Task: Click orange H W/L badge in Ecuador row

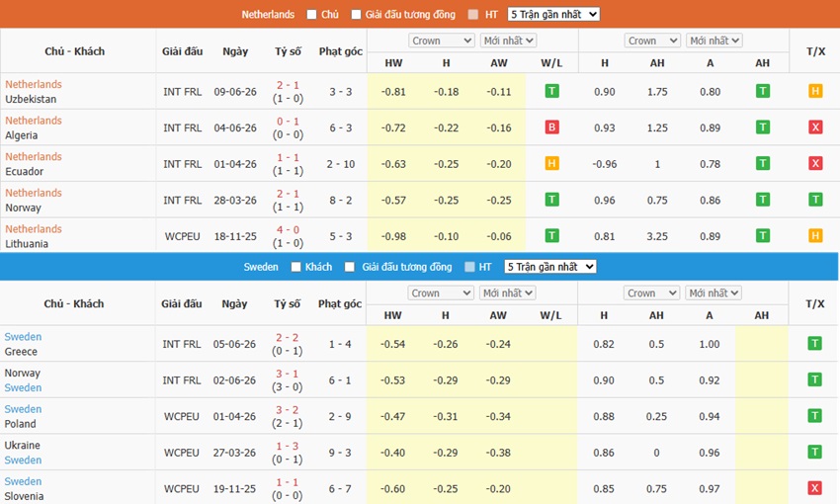Action: pyautogui.click(x=551, y=163)
